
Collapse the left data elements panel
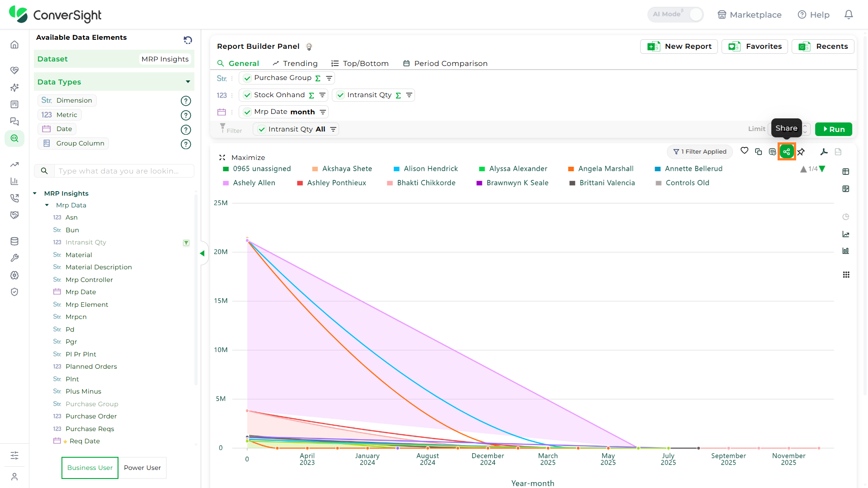(x=203, y=253)
